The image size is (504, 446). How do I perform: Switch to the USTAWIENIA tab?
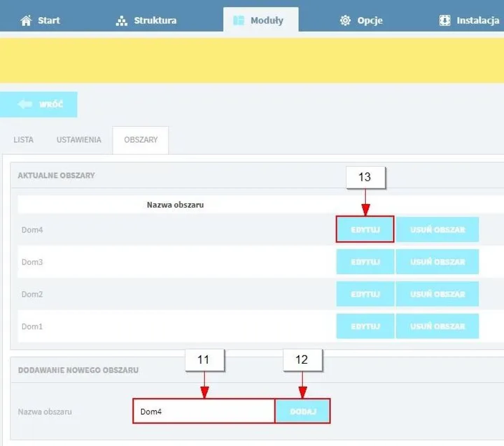coord(79,140)
